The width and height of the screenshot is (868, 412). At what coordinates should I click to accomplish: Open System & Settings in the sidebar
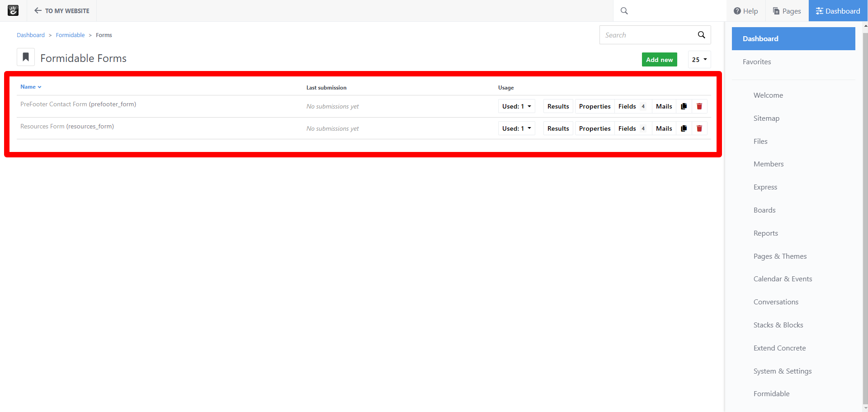[783, 371]
